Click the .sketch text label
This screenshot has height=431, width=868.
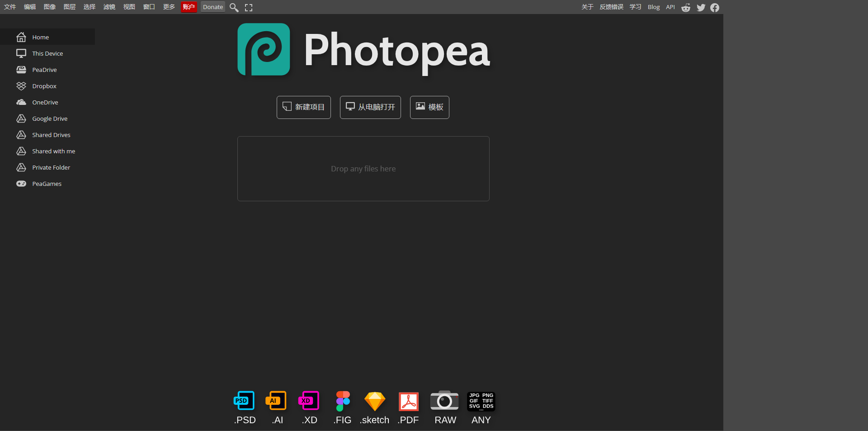[374, 420]
